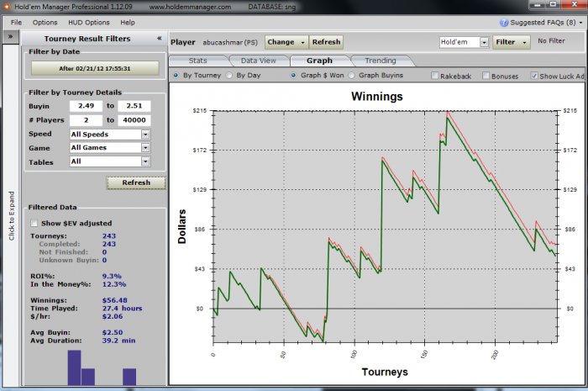
Task: Enable the Bonuses checkbox
Action: [x=486, y=76]
